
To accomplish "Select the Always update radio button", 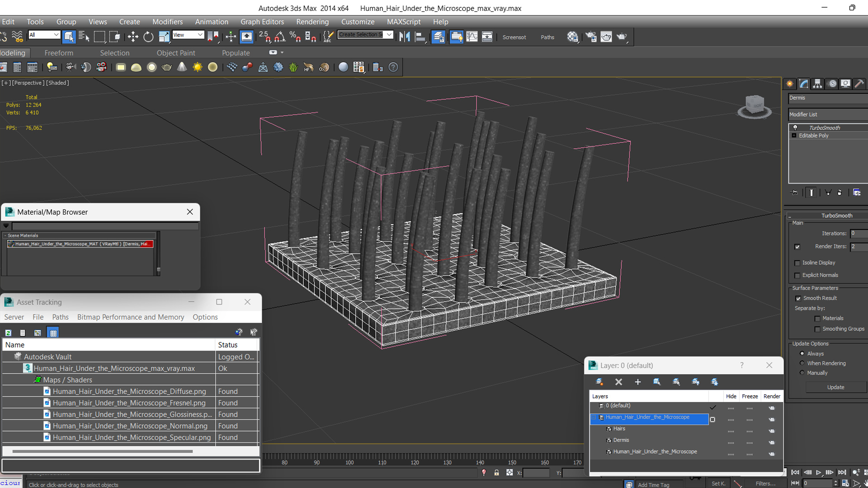I will coord(802,353).
